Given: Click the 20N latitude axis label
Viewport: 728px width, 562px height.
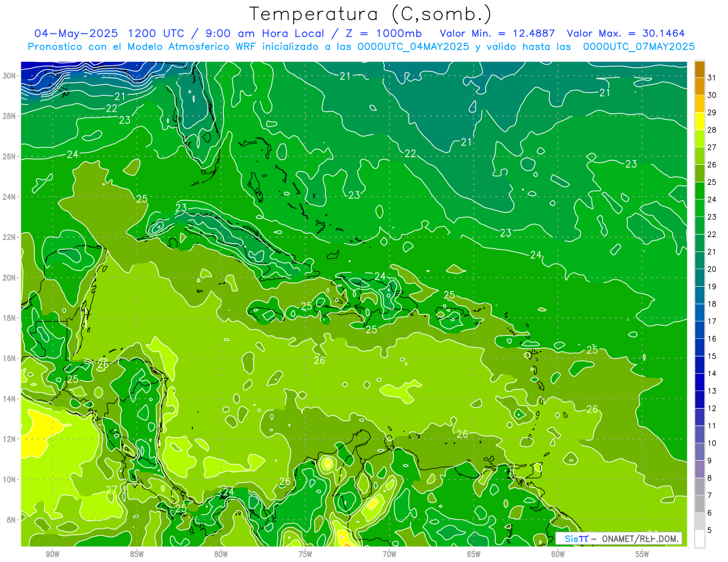Looking at the screenshot, I should click(9, 278).
